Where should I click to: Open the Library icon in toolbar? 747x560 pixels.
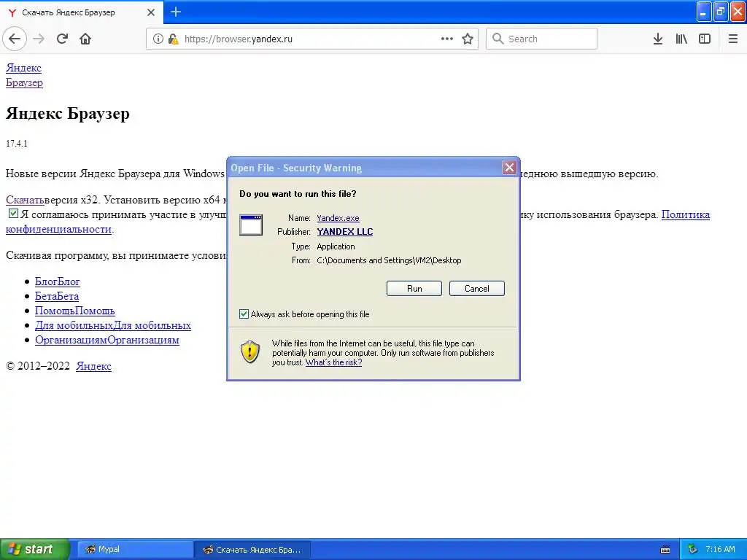coord(681,39)
